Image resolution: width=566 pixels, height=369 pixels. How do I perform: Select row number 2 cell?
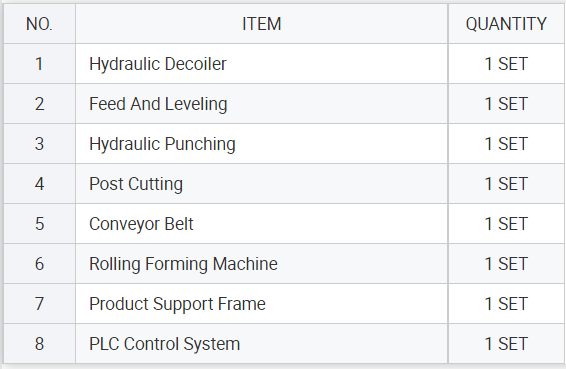[x=39, y=104]
